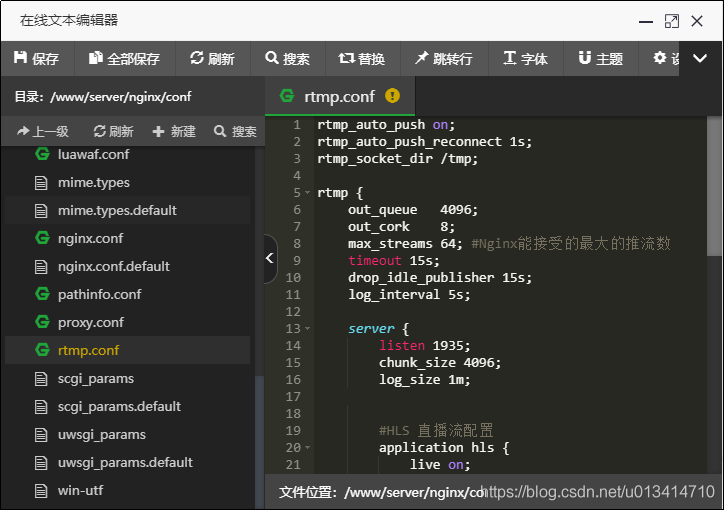Select the rtmp.conf editor tab
The height and width of the screenshot is (511, 725).
[x=340, y=96]
